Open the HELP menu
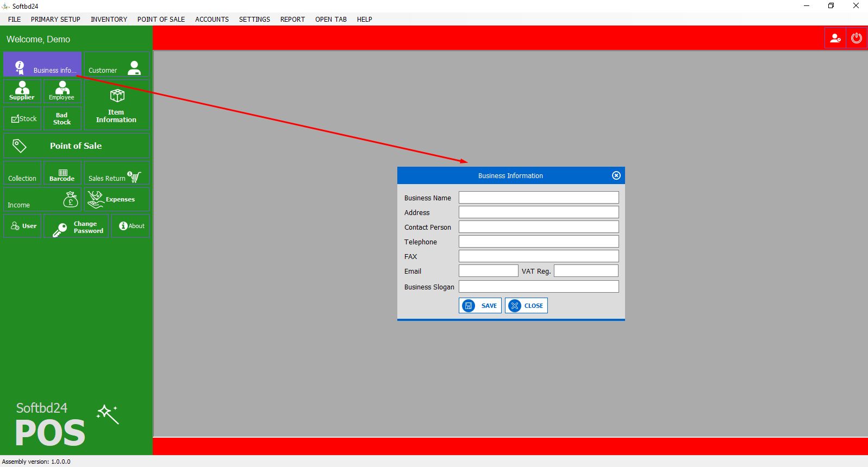868x467 pixels. click(x=365, y=19)
